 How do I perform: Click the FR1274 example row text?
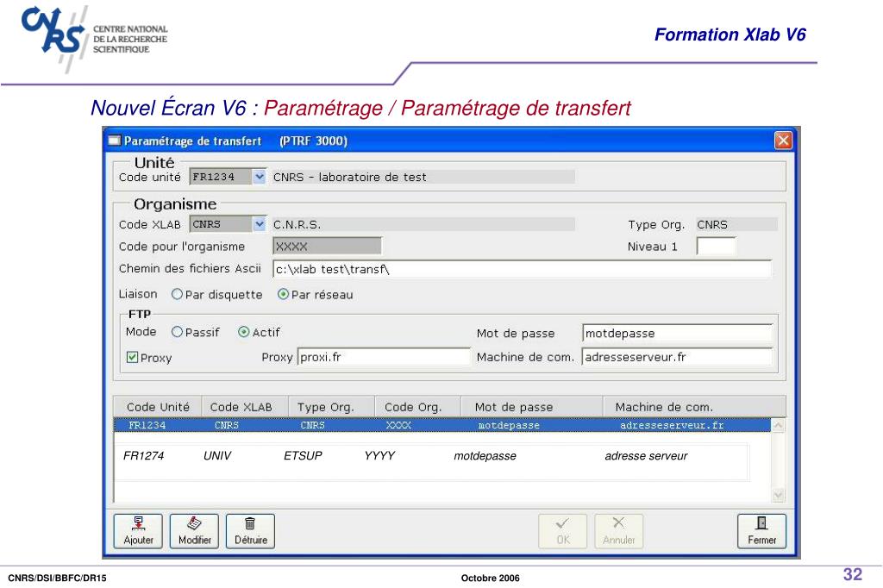(x=144, y=455)
